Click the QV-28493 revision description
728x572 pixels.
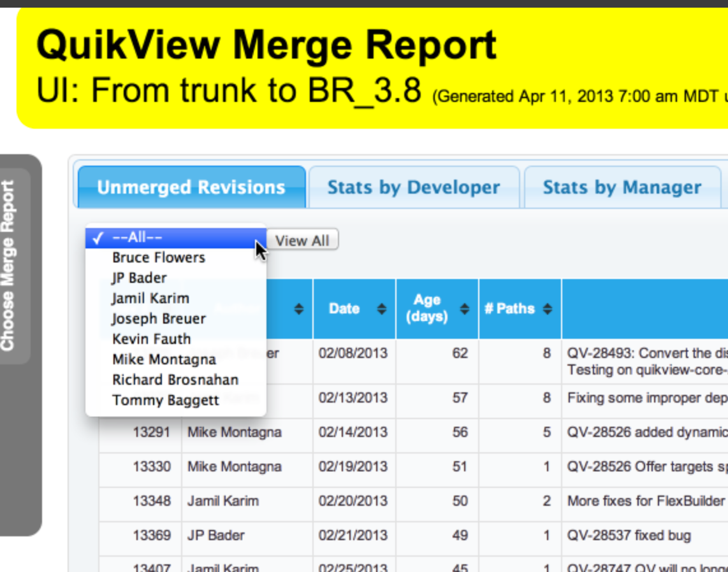647,361
